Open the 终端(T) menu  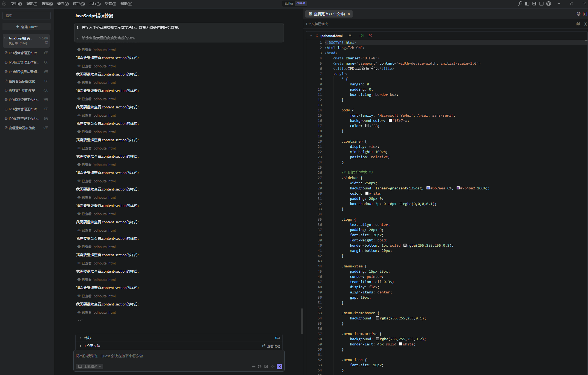[x=110, y=4]
